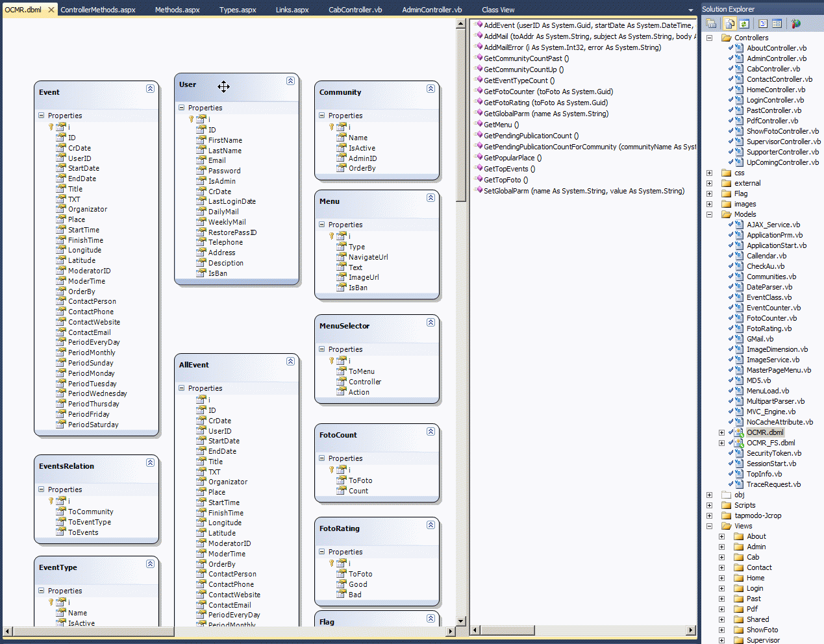This screenshot has width=824, height=644.
Task: Collapse the Event entity with its chevron icon
Action: (x=150, y=88)
